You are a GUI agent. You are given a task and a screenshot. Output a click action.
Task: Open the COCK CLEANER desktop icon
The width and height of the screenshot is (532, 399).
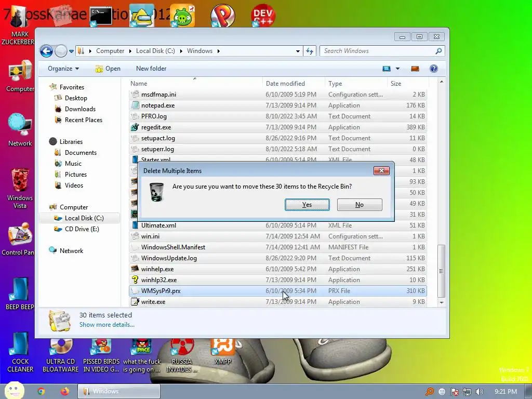tap(20, 352)
